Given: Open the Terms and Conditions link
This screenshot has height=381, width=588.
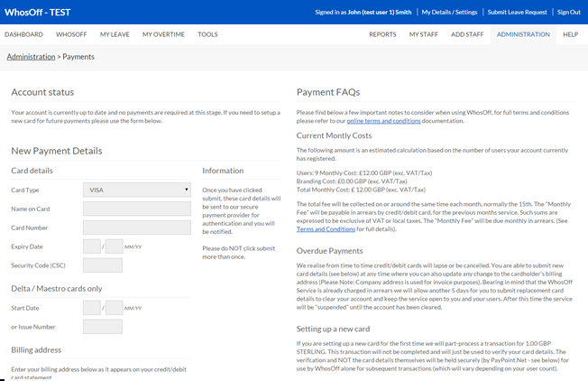Looking at the screenshot, I should tap(326, 229).
